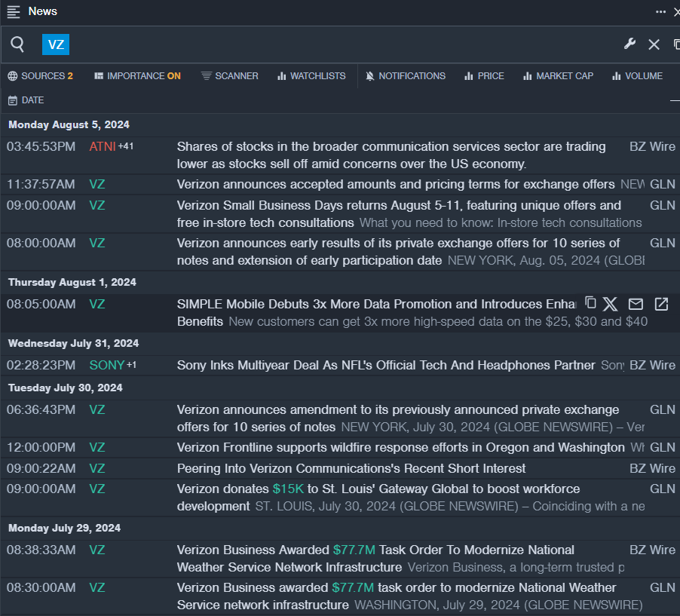Toggle news Notifications bell
The width and height of the screenshot is (680, 616).
click(x=406, y=76)
